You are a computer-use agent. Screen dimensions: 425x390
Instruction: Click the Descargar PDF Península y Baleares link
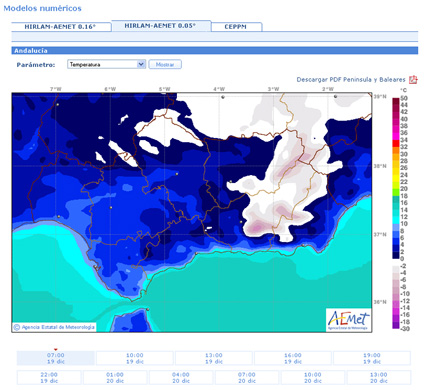351,80
